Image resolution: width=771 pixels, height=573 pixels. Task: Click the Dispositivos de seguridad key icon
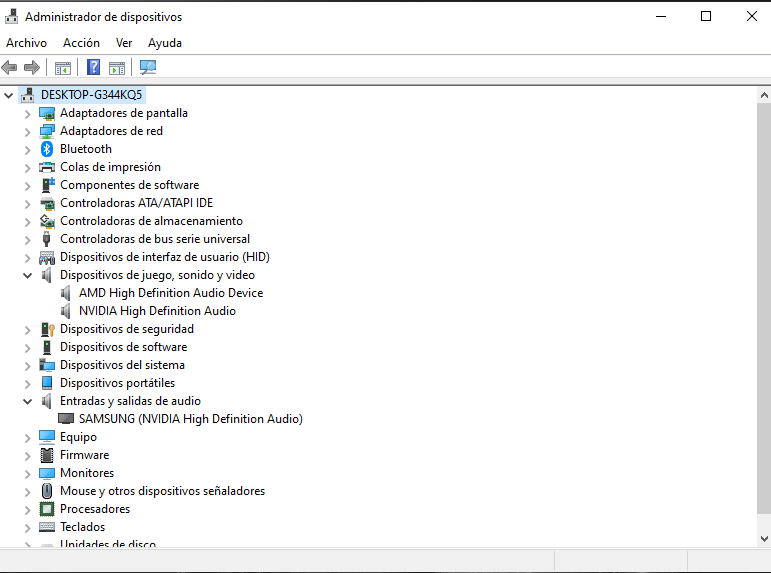pos(47,329)
